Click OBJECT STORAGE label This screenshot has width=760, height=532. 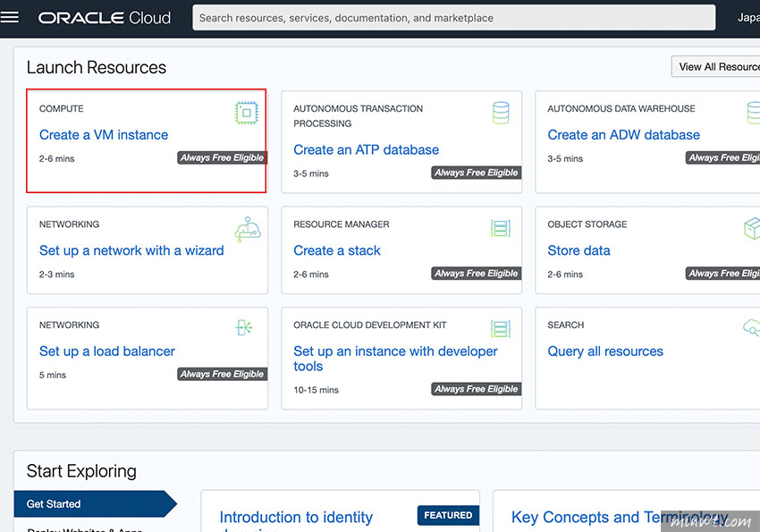[587, 224]
